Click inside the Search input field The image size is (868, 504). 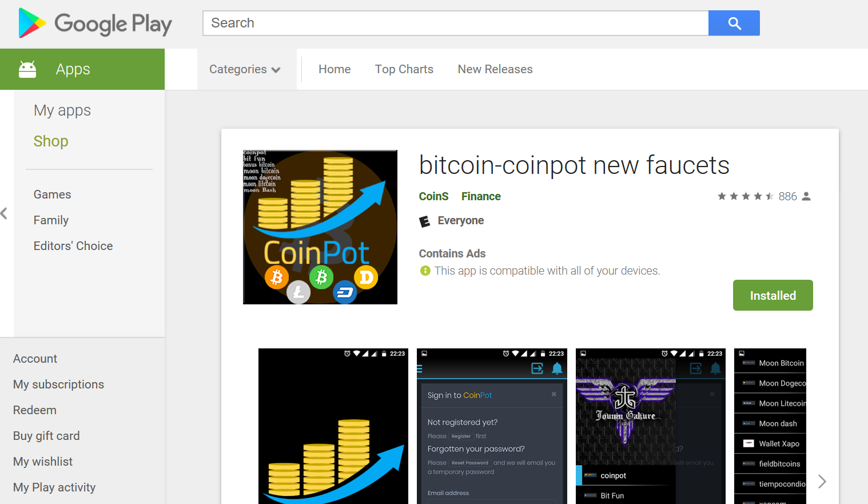[x=456, y=23]
